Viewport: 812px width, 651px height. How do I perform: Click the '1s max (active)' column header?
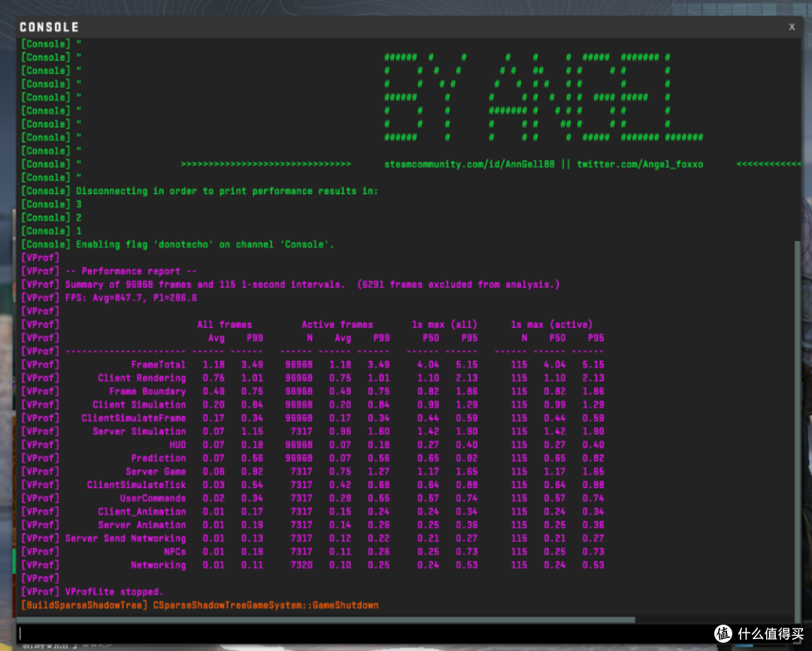(x=552, y=325)
